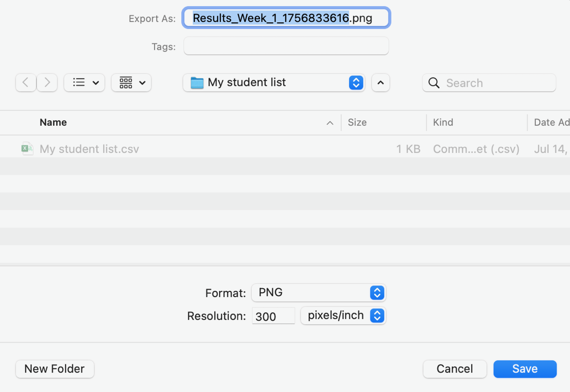This screenshot has height=392, width=570.
Task: Click the Export As filename field
Action: (x=286, y=18)
